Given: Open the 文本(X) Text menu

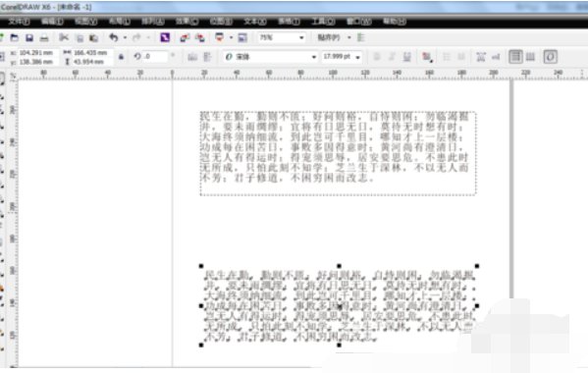Looking at the screenshot, I should click(255, 22).
